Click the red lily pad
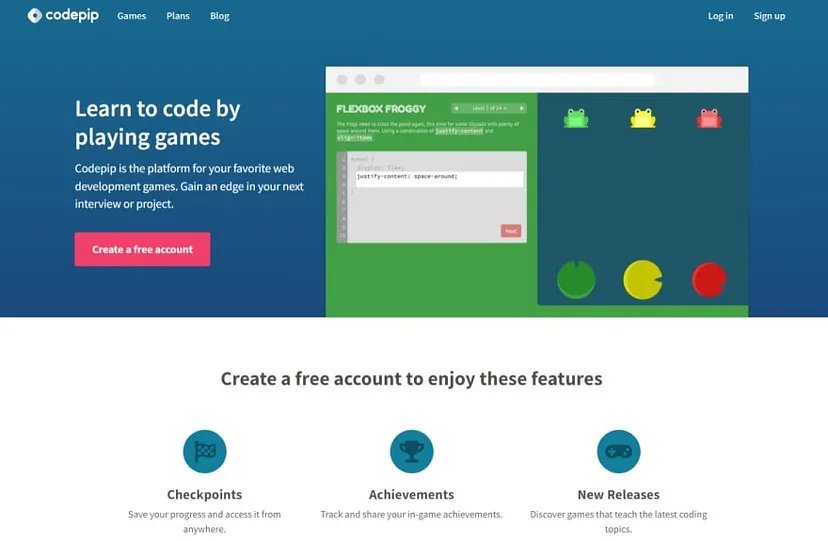Viewport: 828px width, 541px height. [709, 280]
